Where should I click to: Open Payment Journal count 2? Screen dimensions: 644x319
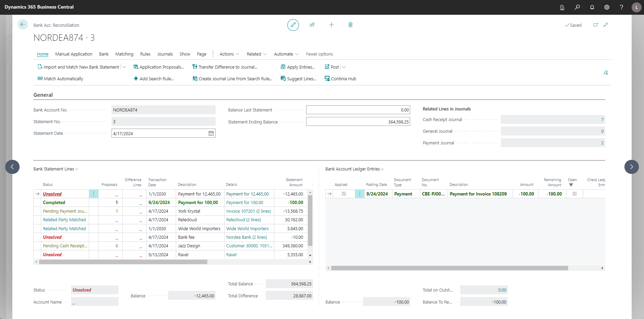click(602, 143)
